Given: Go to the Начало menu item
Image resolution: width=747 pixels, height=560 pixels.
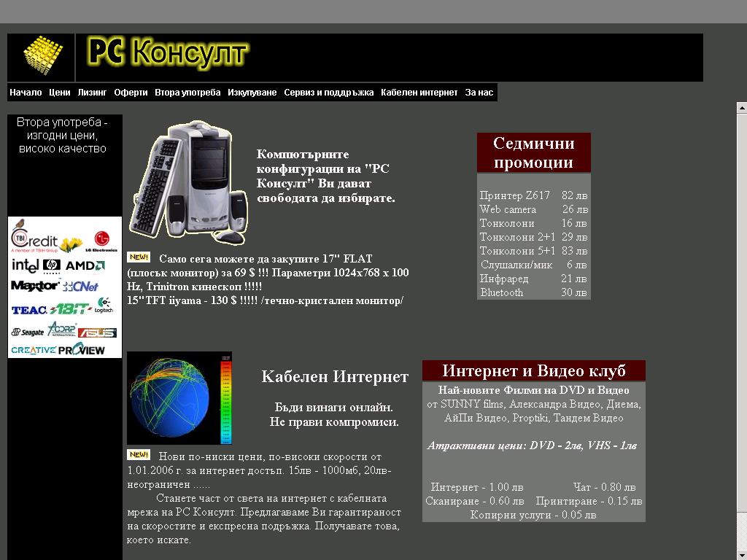Looking at the screenshot, I should coord(26,93).
